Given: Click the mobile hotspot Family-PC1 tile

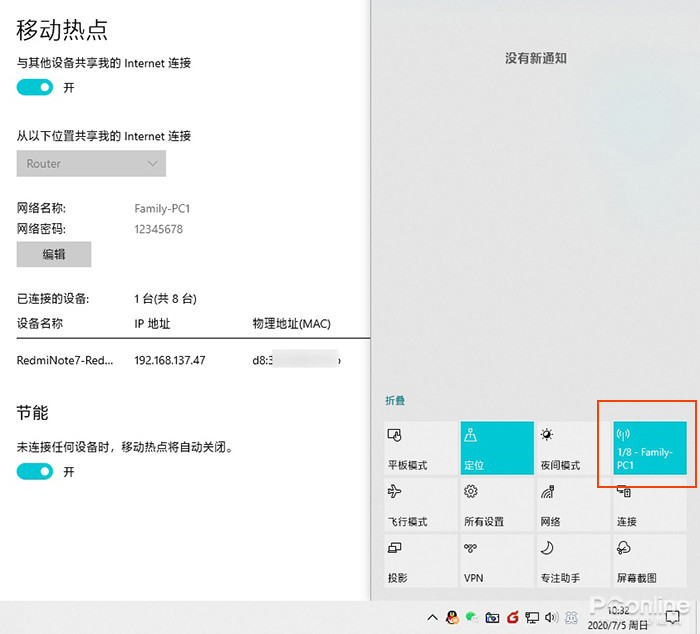Looking at the screenshot, I should pos(650,448).
